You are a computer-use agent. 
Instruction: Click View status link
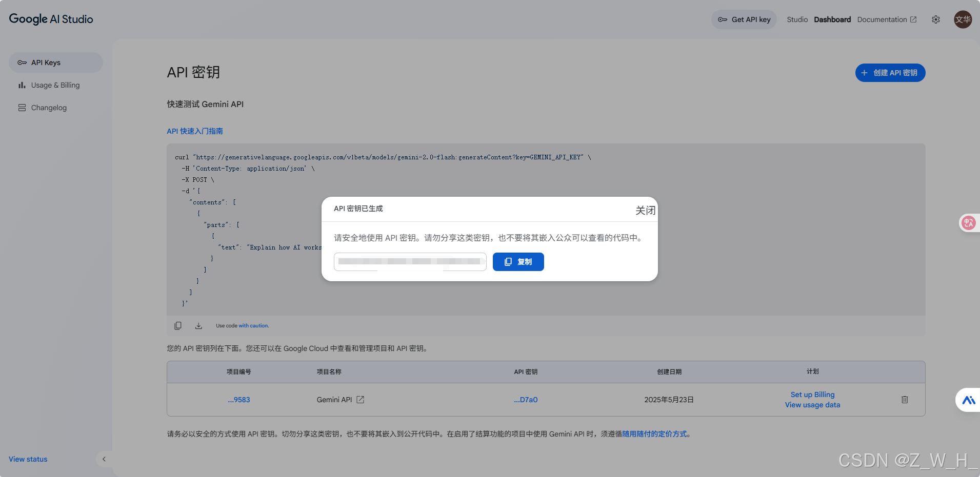coord(28,459)
